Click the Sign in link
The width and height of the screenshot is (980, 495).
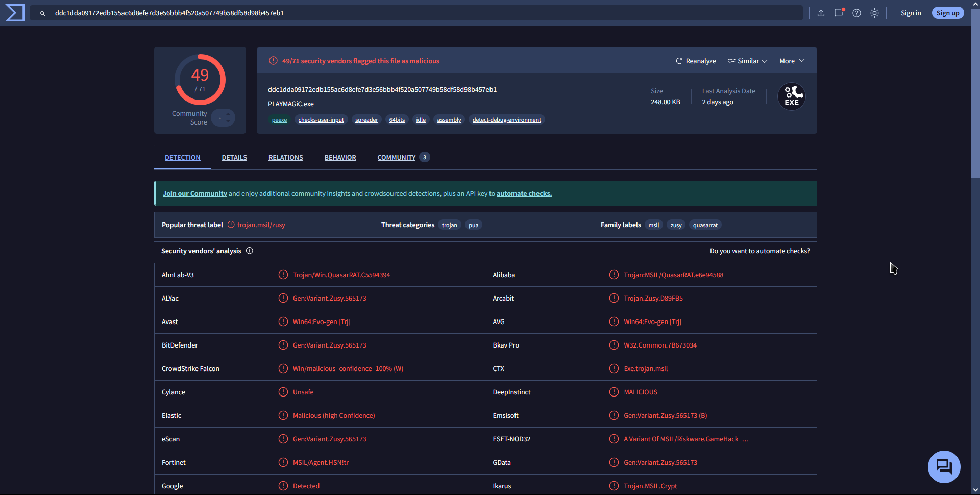[x=911, y=13]
